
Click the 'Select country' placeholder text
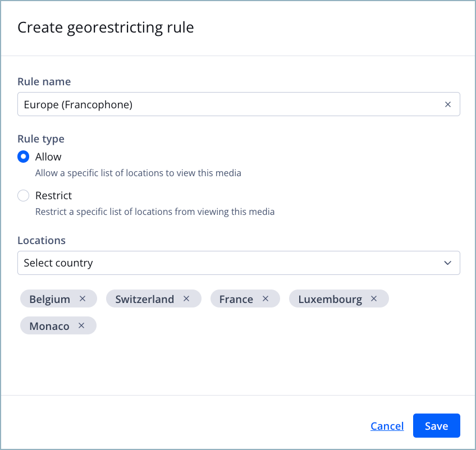click(x=58, y=263)
